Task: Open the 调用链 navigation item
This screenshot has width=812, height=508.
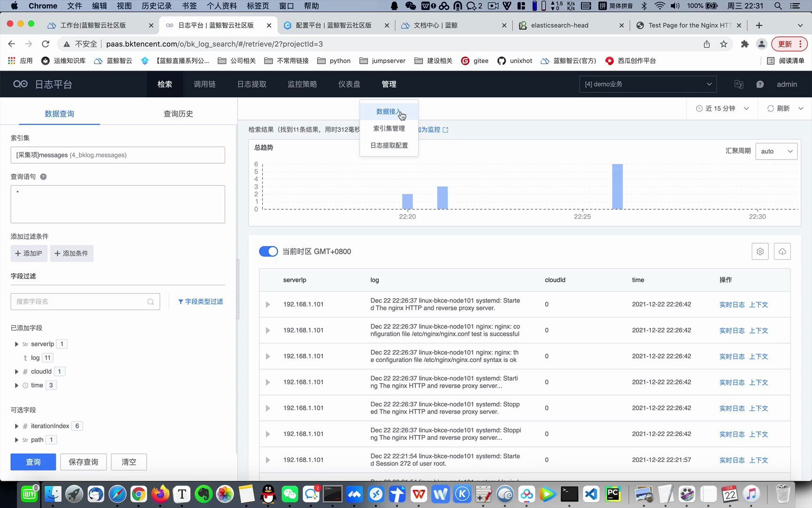Action: click(204, 84)
